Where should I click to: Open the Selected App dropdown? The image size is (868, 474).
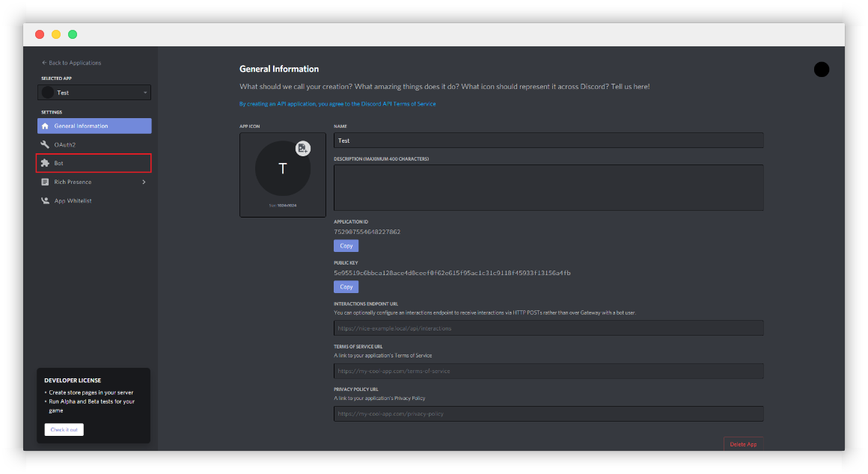94,93
